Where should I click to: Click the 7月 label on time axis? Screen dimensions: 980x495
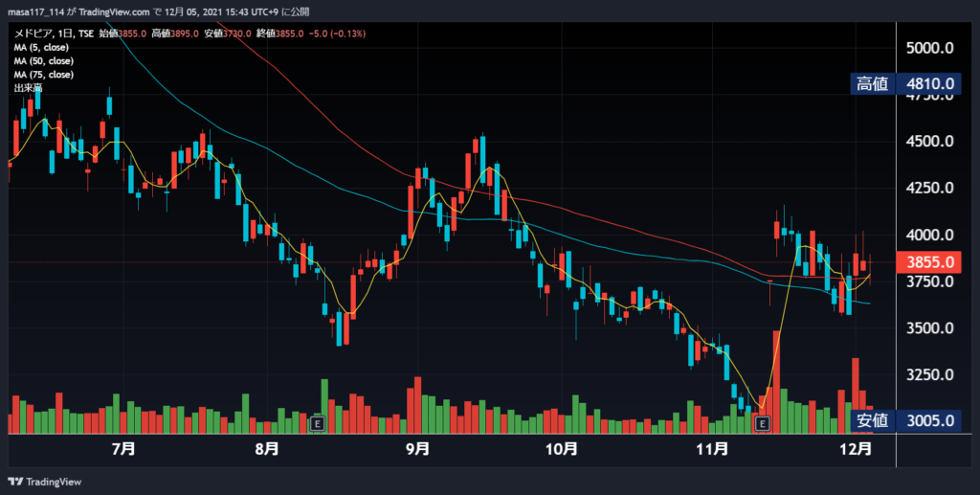click(x=123, y=449)
